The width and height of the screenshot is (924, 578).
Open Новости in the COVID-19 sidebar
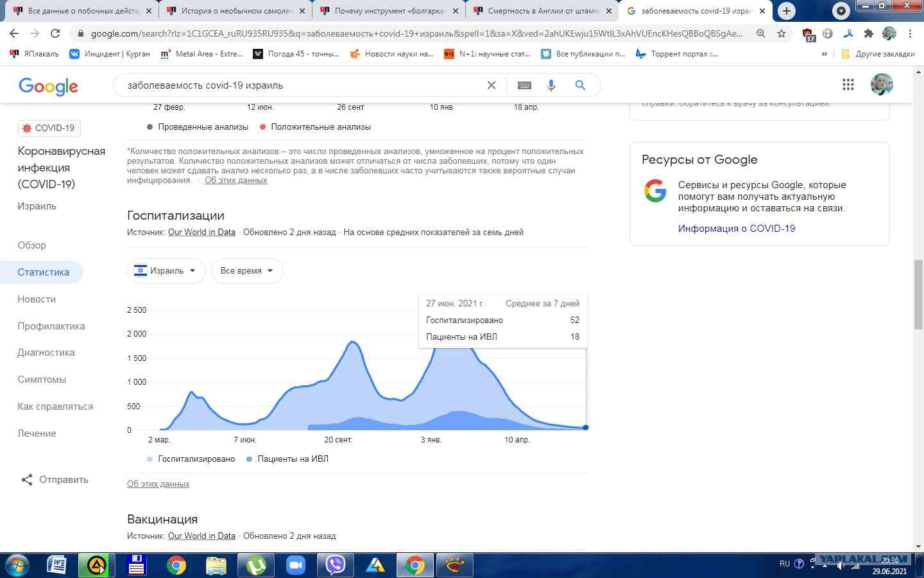pyautogui.click(x=37, y=299)
